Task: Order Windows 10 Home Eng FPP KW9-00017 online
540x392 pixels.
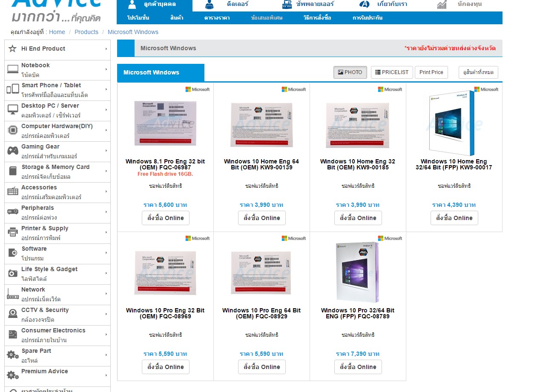Action: (454, 218)
